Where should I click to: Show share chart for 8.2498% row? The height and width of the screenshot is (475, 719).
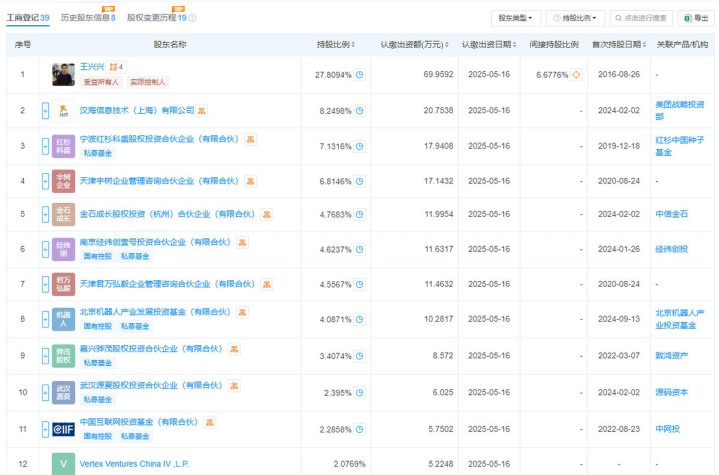point(360,110)
